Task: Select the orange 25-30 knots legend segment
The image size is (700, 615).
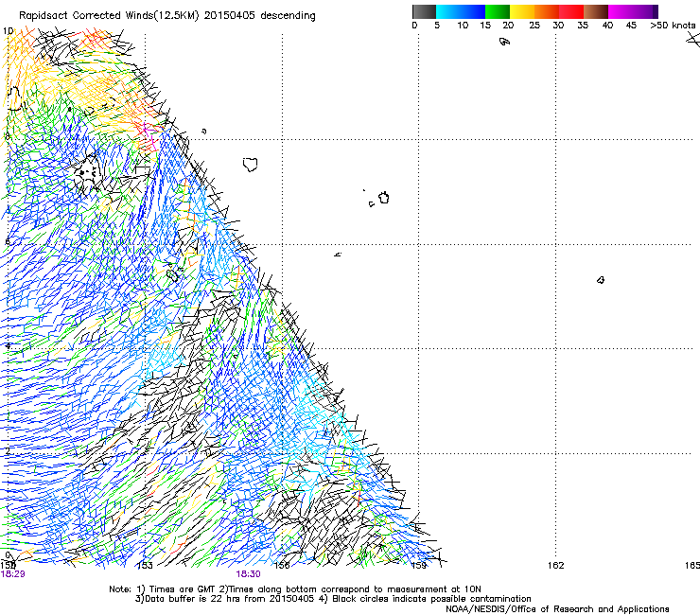Action: tap(547, 11)
